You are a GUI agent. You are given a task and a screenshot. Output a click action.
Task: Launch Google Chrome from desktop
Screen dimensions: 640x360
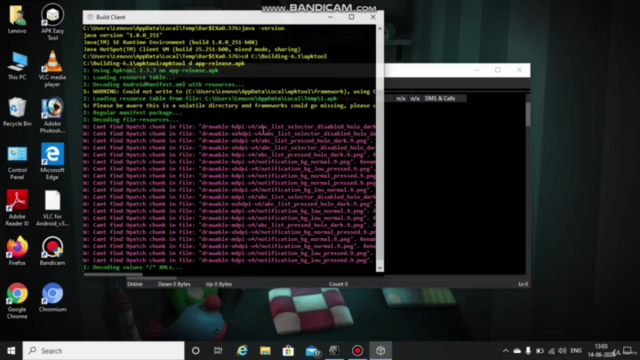point(17,300)
